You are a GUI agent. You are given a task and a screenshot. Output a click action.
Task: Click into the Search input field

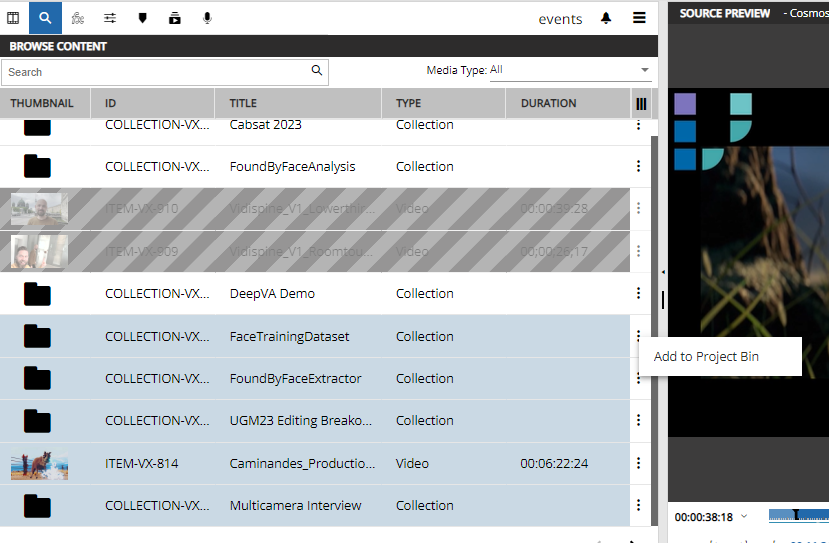point(155,72)
